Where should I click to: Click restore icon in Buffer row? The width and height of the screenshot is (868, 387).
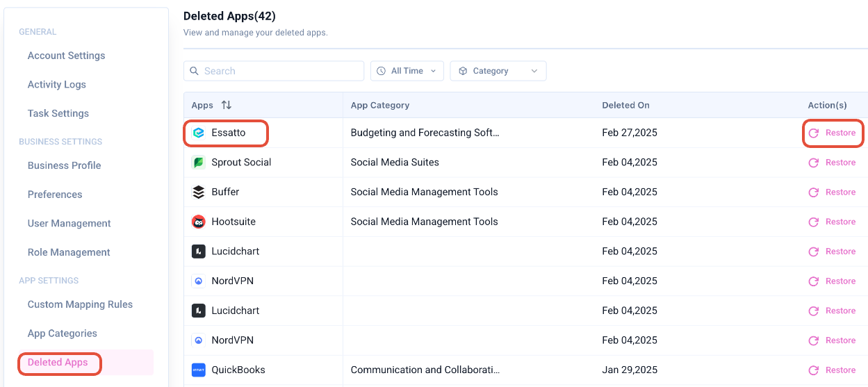(x=814, y=192)
